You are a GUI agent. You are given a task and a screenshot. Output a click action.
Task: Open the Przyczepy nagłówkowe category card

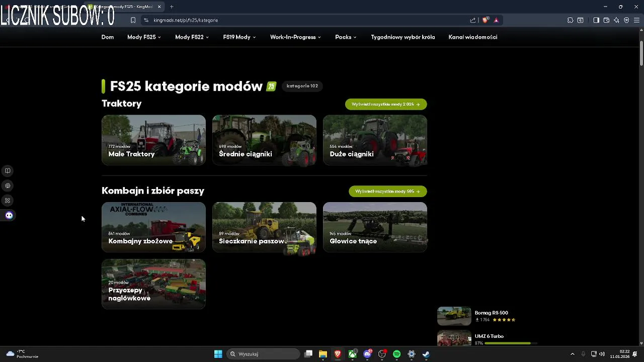[x=153, y=284]
